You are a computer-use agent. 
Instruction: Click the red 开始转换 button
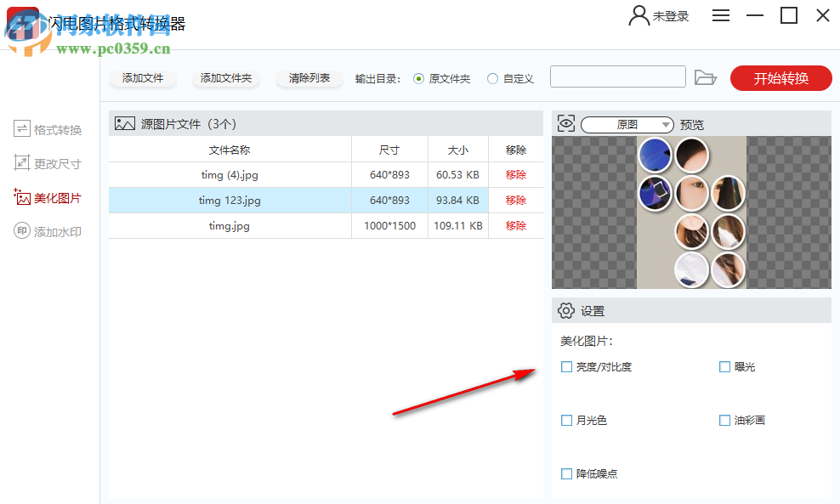[780, 77]
